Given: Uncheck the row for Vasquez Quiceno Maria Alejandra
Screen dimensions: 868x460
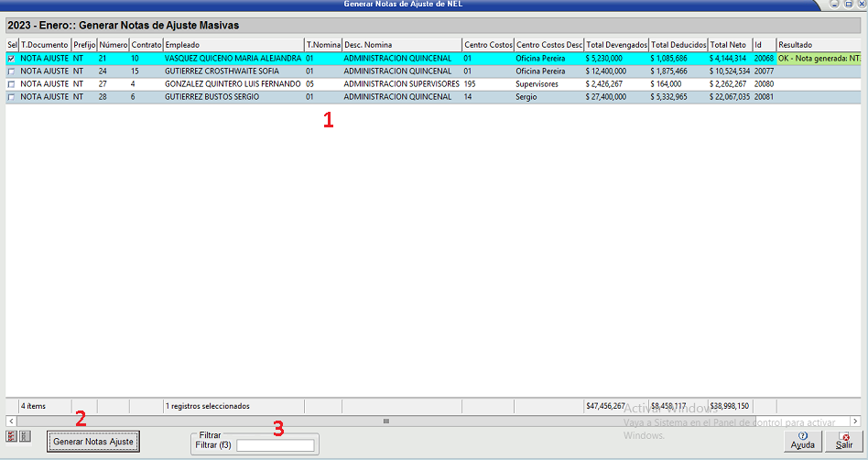Looking at the screenshot, I should [x=11, y=58].
